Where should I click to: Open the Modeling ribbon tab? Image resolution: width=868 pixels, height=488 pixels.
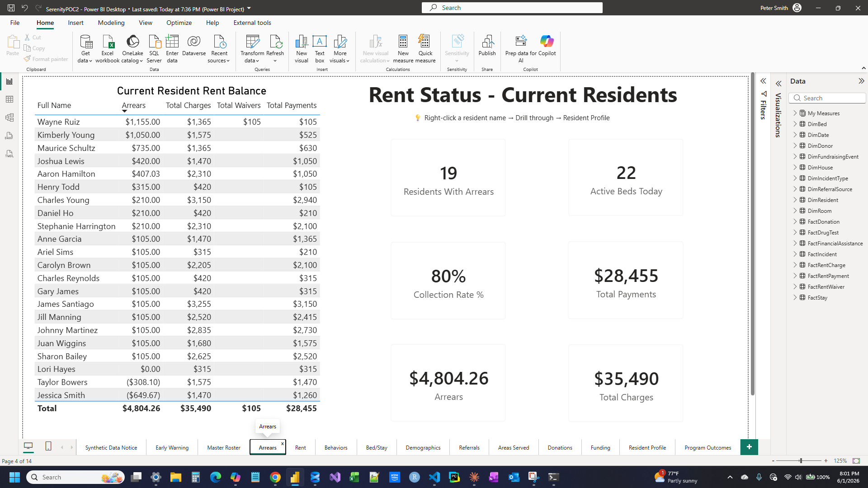(x=111, y=23)
